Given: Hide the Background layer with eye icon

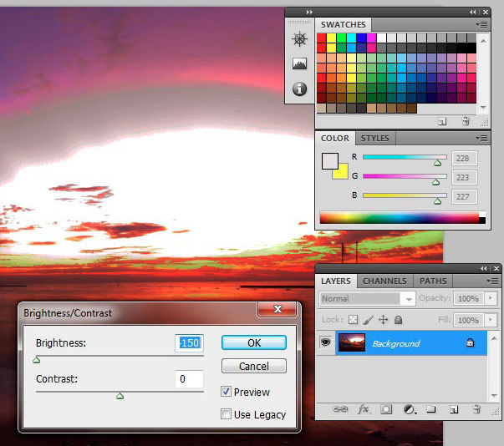Looking at the screenshot, I should (x=325, y=343).
